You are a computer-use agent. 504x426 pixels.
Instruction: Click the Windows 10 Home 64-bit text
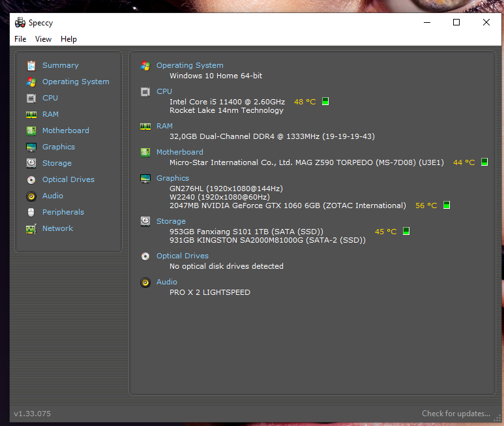(216, 76)
